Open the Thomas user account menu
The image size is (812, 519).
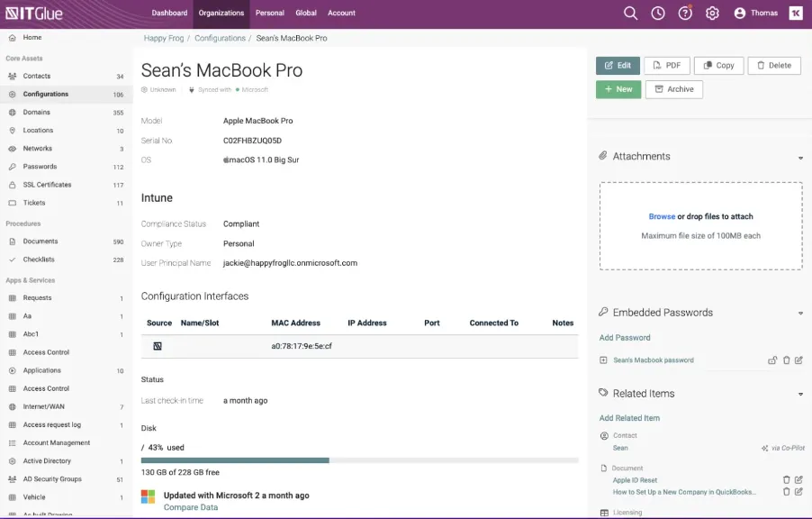pyautogui.click(x=755, y=14)
